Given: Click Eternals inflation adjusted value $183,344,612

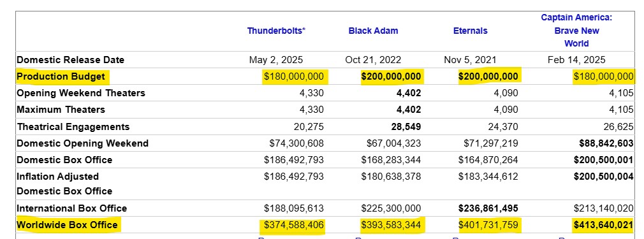Looking at the screenshot, I should tap(488, 177).
